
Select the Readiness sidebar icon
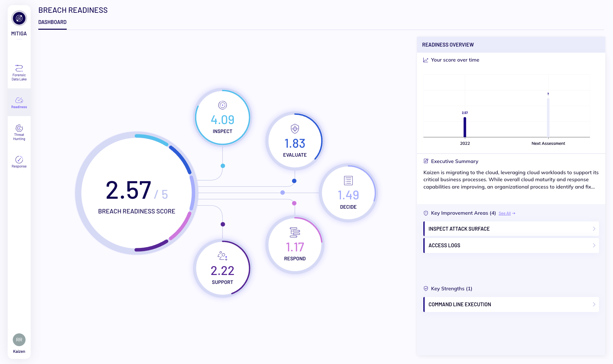(x=19, y=102)
